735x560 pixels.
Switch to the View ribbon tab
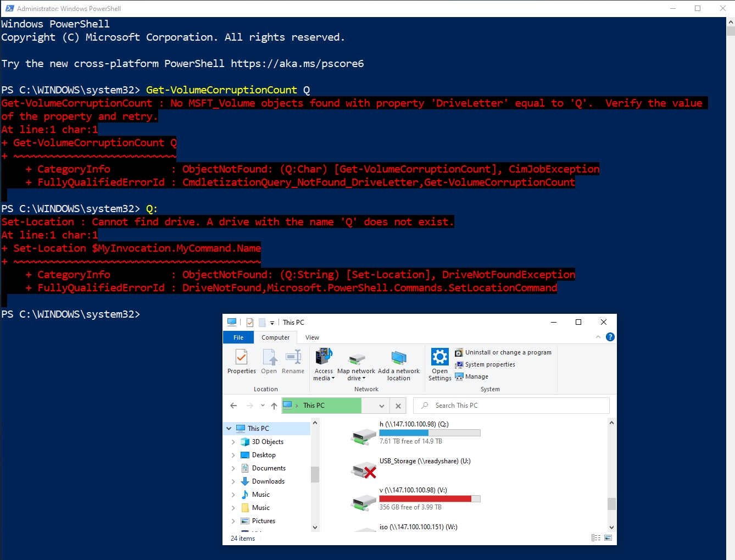312,337
